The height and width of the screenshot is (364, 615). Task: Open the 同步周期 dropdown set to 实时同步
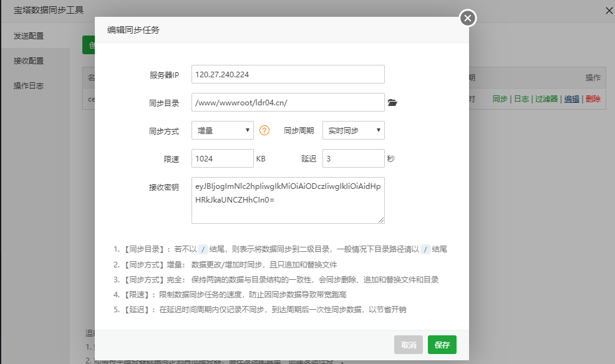click(354, 130)
